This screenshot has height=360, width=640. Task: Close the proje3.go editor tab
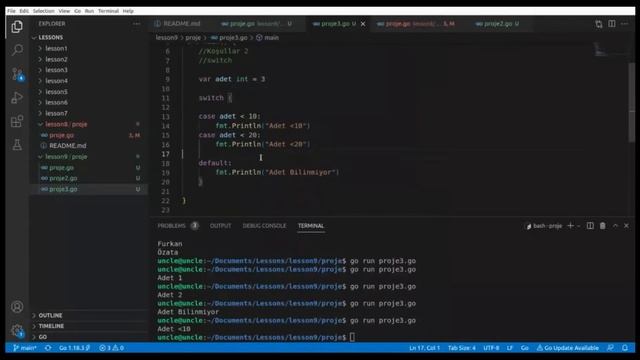coord(363,24)
